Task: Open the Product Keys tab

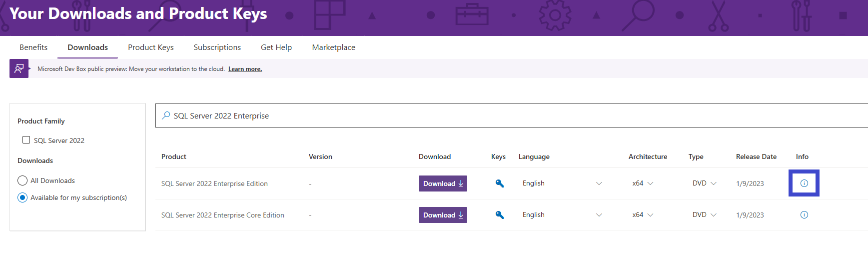Action: pos(151,47)
